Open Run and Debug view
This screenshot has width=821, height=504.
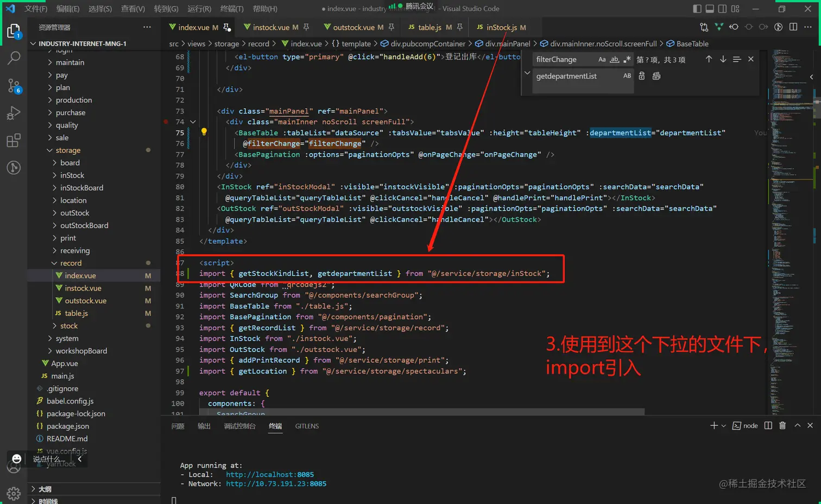14,113
